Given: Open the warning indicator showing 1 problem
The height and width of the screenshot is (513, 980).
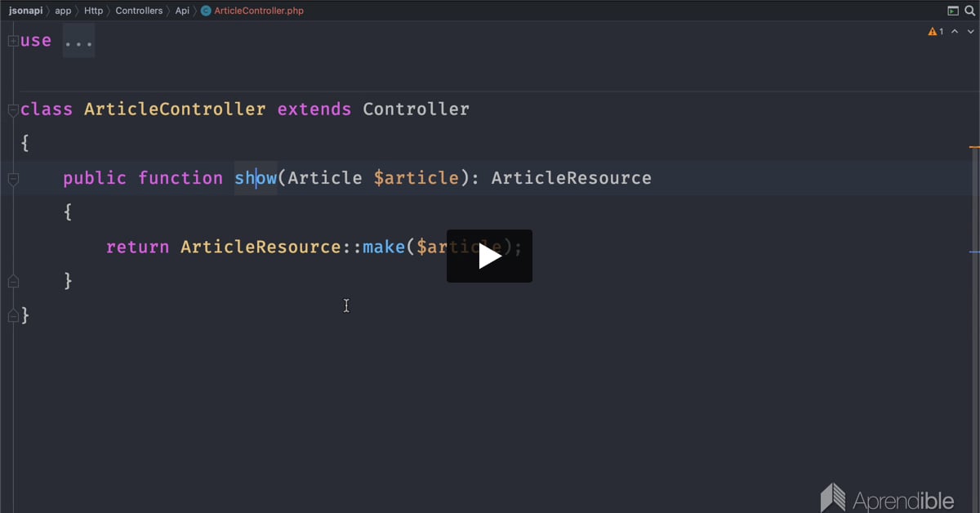Looking at the screenshot, I should pyautogui.click(x=936, y=32).
